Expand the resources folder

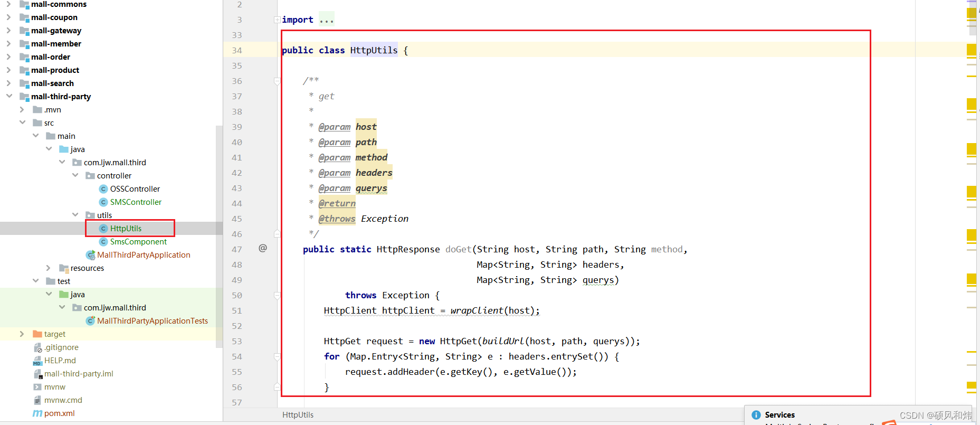tap(48, 268)
